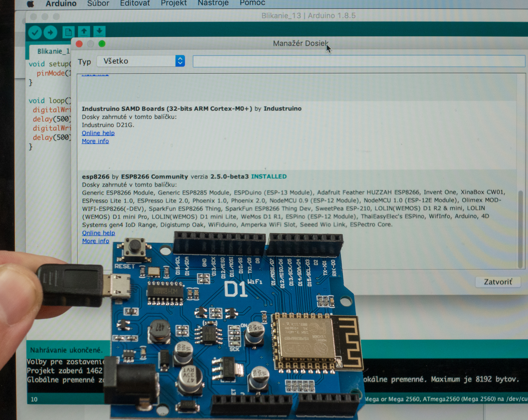The width and height of the screenshot is (528, 420).
Task: Click the Save sketch down-arrow icon
Action: pyautogui.click(x=99, y=31)
